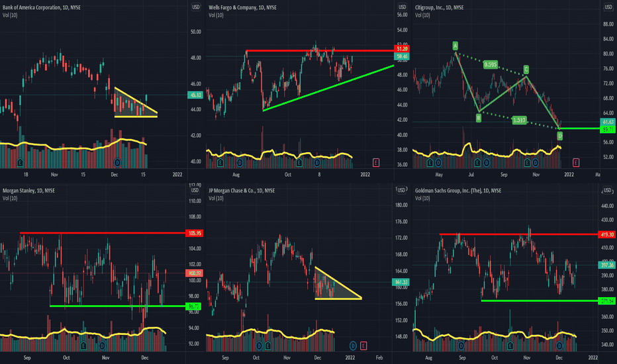Click the green 59.71 price label on Citigroup
The image size is (617, 364).
point(608,129)
